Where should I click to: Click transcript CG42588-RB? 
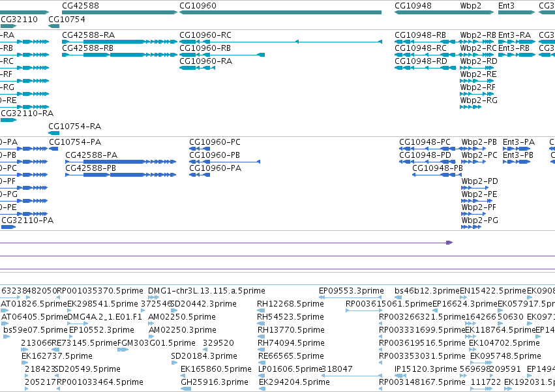(88, 48)
